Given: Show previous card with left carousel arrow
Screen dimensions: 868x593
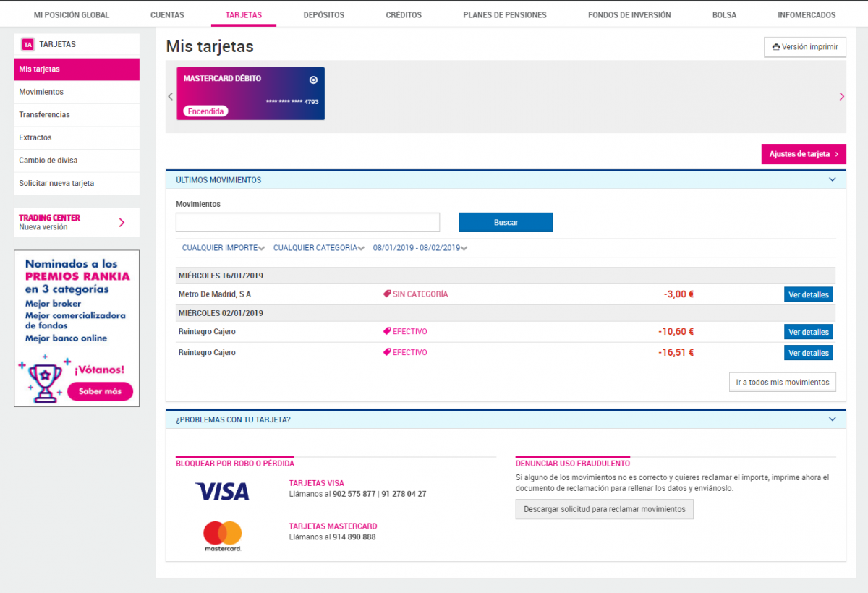Looking at the screenshot, I should (171, 96).
